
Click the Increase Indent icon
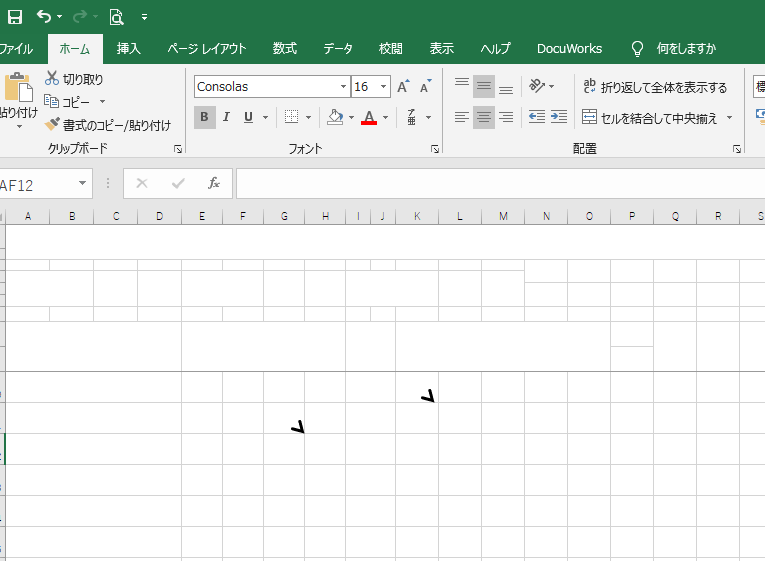[558, 117]
